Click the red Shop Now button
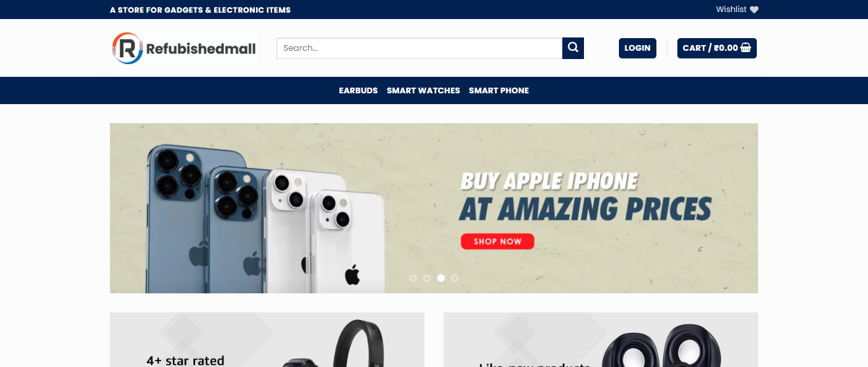Image resolution: width=868 pixels, height=367 pixels. (498, 241)
